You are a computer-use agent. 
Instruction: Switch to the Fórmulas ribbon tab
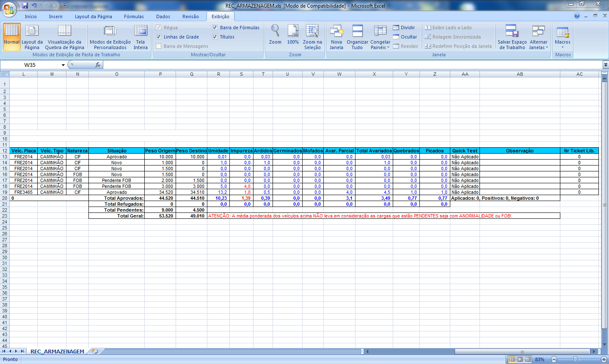[134, 17]
